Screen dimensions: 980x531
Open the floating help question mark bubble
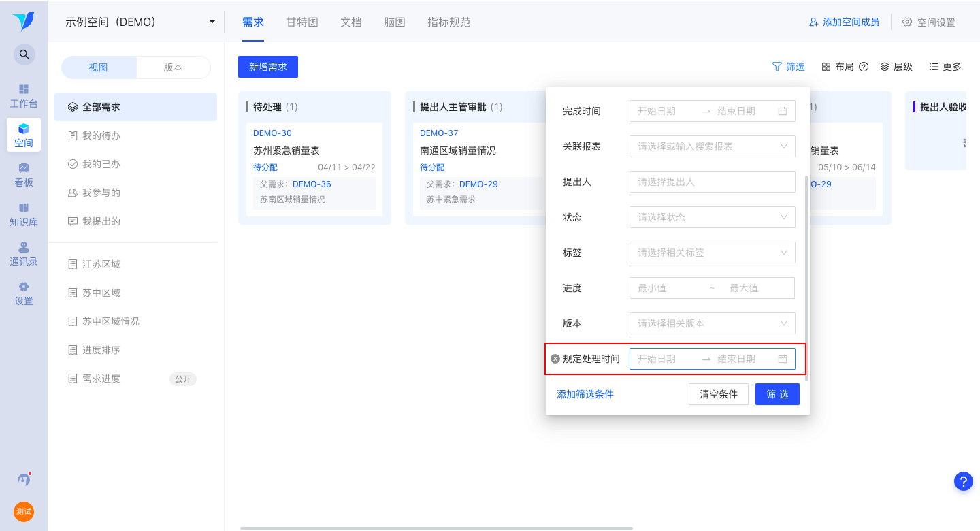(x=963, y=481)
